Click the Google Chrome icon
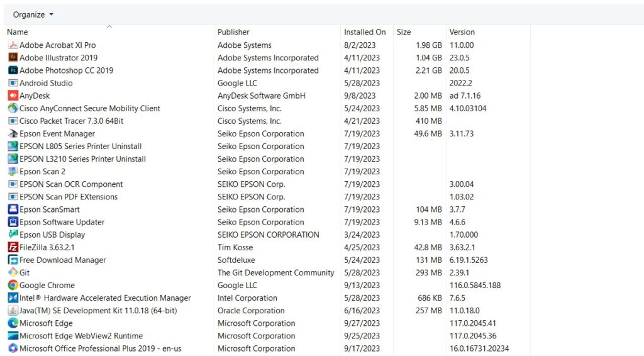644x356 pixels. click(x=13, y=286)
